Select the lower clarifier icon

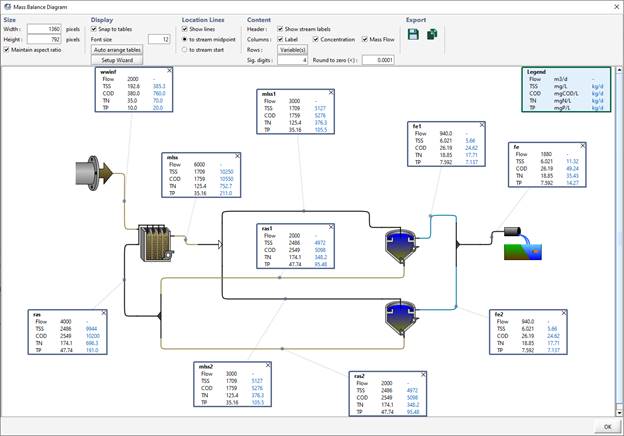(x=401, y=317)
